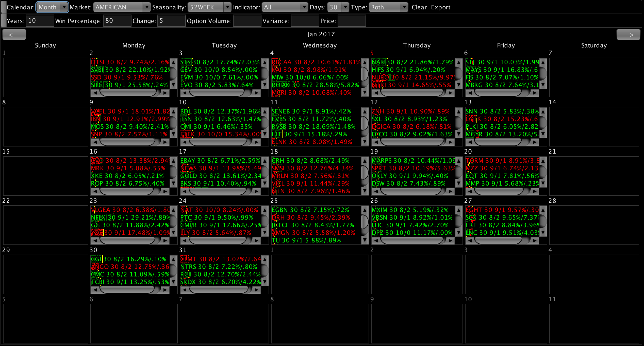This screenshot has width=644, height=346.
Task: Focus the Years input field
Action: coord(40,21)
